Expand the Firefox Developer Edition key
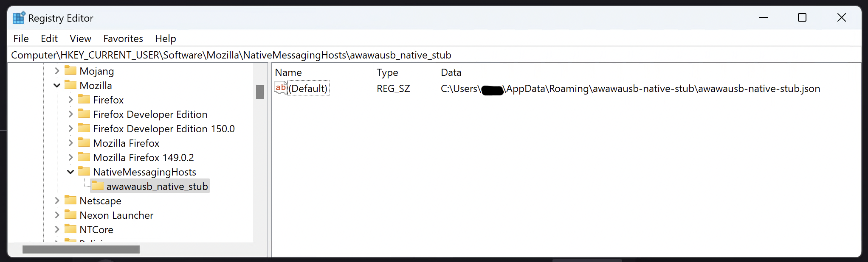This screenshot has height=262, width=868. point(70,114)
